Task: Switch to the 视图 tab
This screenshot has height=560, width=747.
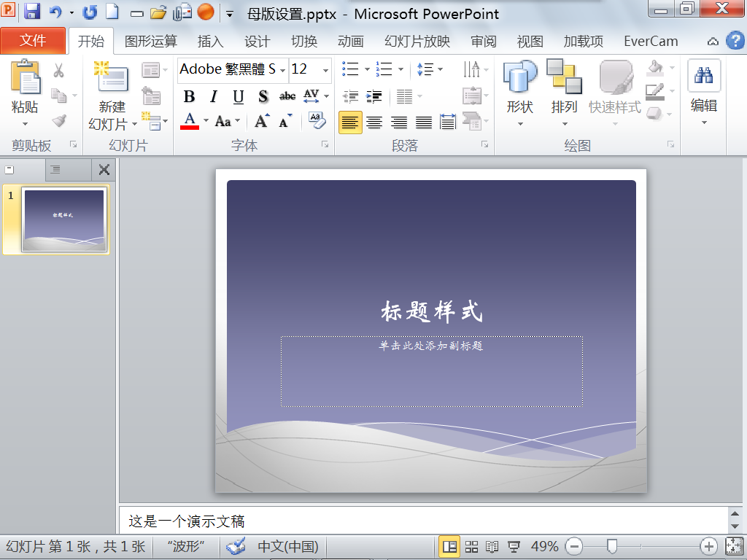Action: (530, 42)
